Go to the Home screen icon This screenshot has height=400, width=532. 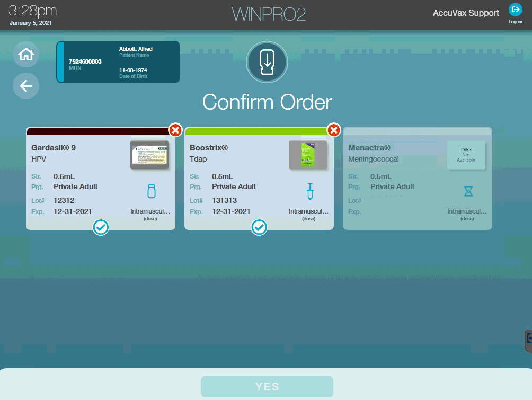coord(26,54)
